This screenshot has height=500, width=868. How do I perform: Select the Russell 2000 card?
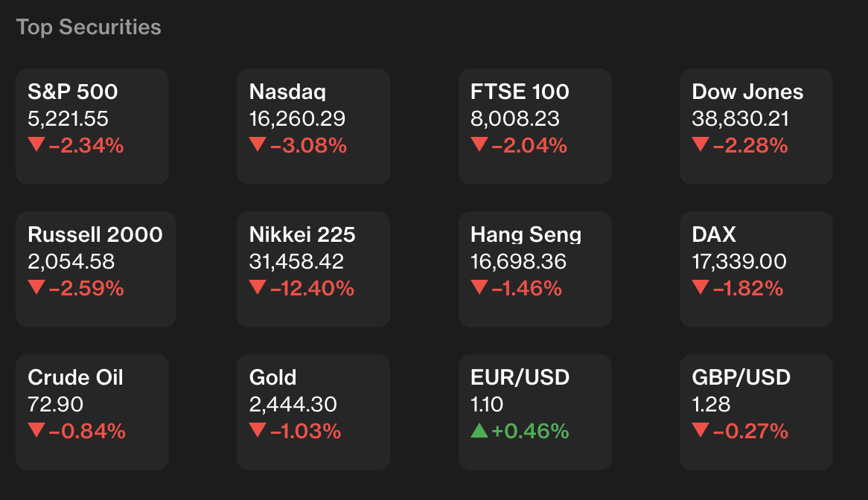click(96, 269)
